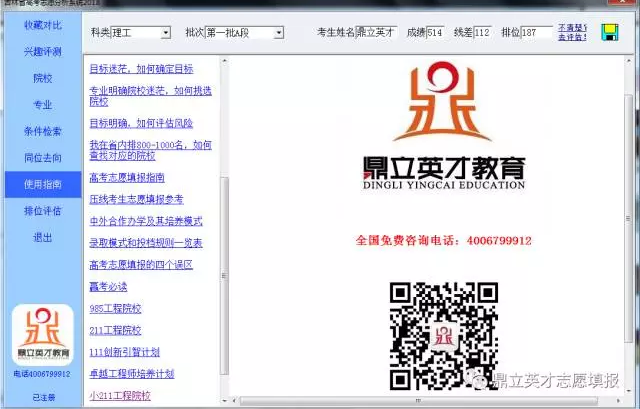The width and height of the screenshot is (640, 409).
Task: Open link 压线考生志愿填报参考
Action: 136,199
